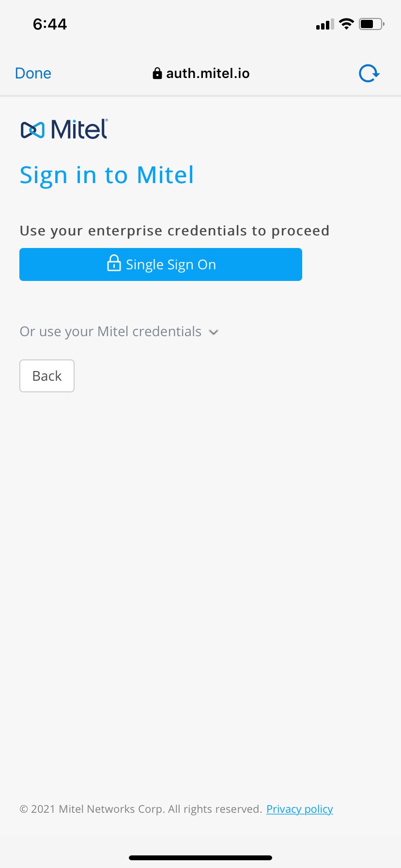The width and height of the screenshot is (401, 868).
Task: Click the Mitel Networks Corp copyright text
Action: click(140, 809)
